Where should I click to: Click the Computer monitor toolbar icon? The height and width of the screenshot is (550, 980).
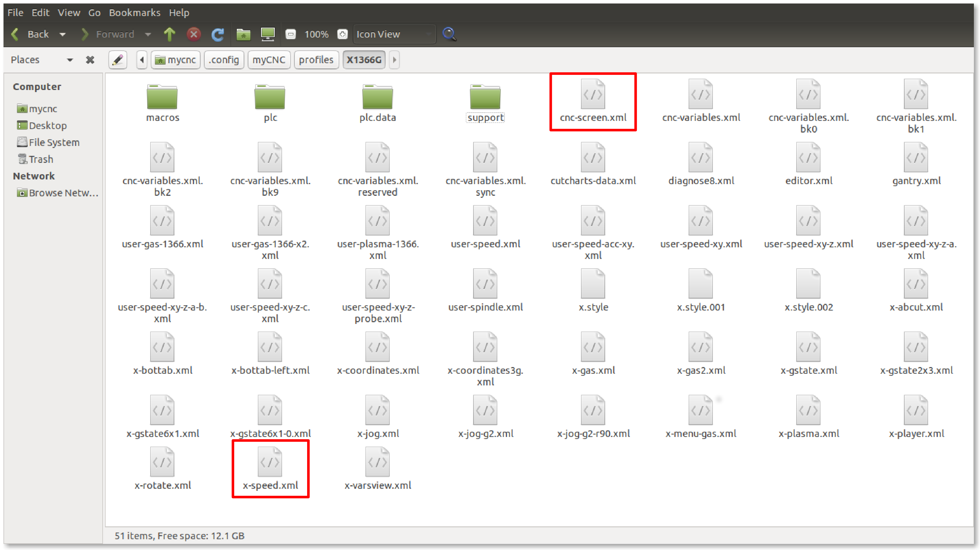pyautogui.click(x=267, y=34)
